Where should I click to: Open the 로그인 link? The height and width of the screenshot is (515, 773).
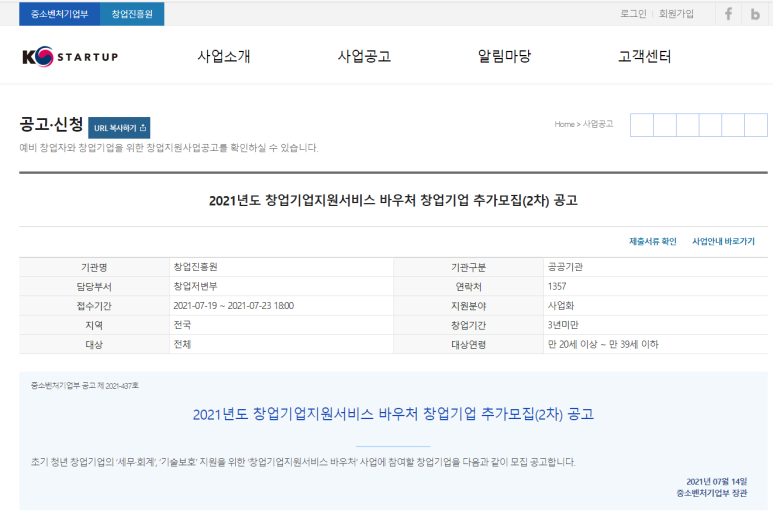[633, 14]
